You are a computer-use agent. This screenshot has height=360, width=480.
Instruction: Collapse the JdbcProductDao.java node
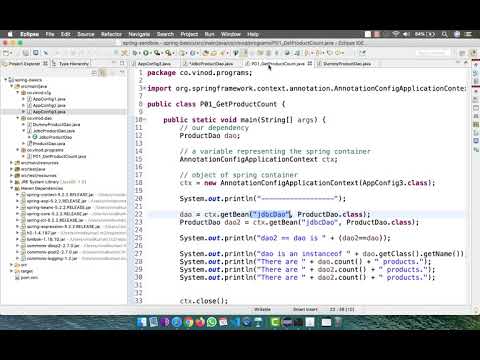tap(24, 131)
